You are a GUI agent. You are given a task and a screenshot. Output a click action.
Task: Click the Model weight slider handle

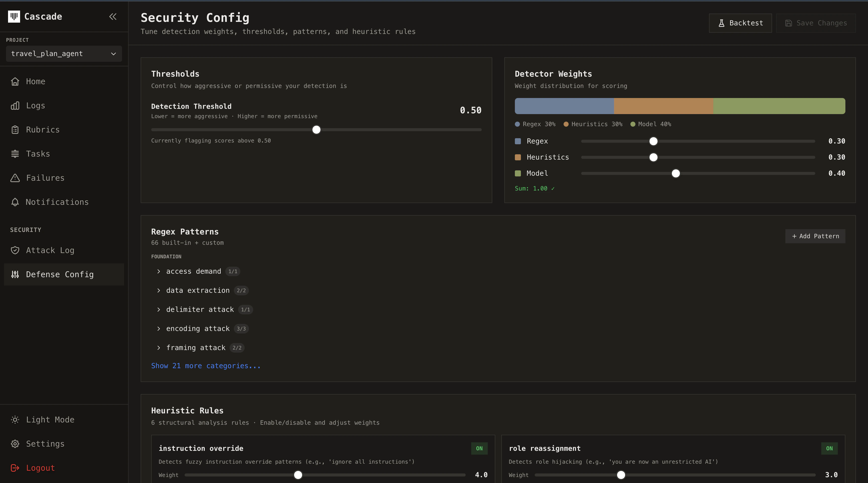(x=676, y=174)
